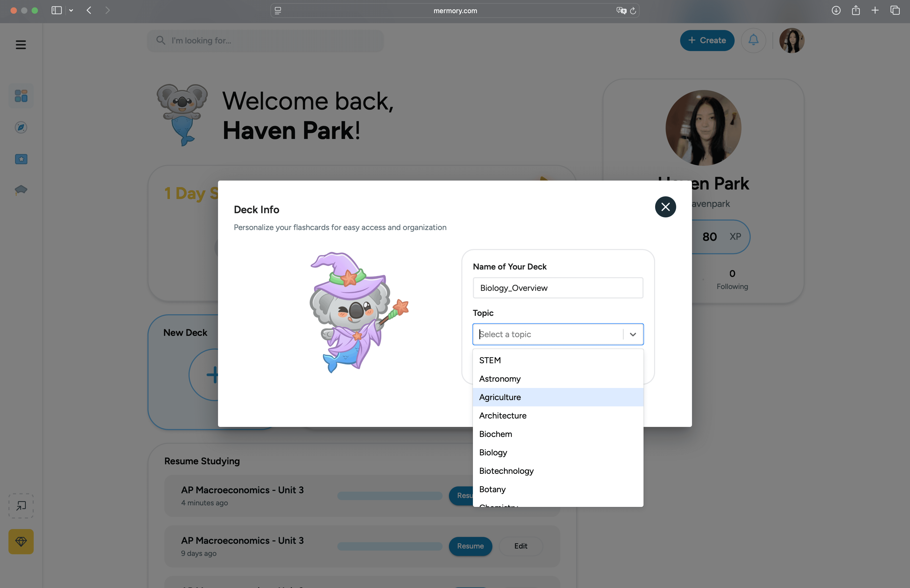Open the notifications bell

753,40
